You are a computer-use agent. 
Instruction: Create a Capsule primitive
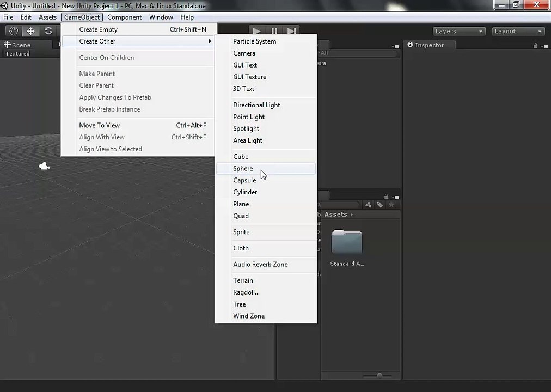pyautogui.click(x=266, y=180)
